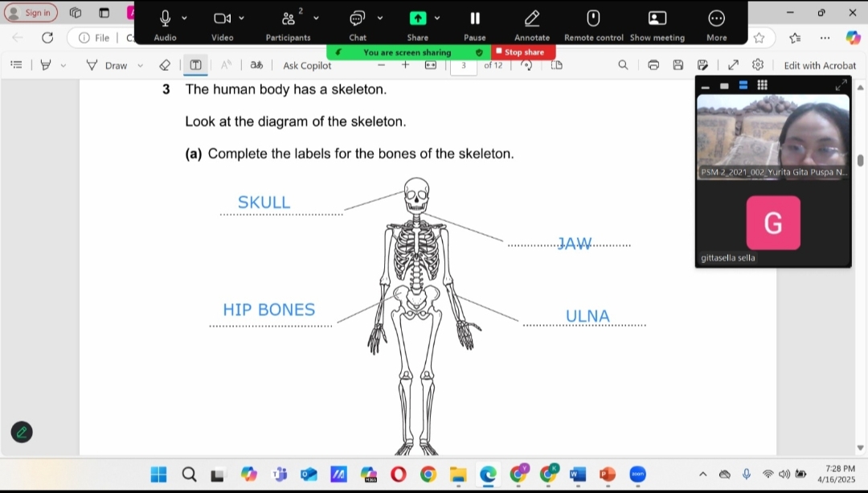Image resolution: width=868 pixels, height=493 pixels.
Task: Click gittasella sella participant tile
Action: tap(773, 224)
